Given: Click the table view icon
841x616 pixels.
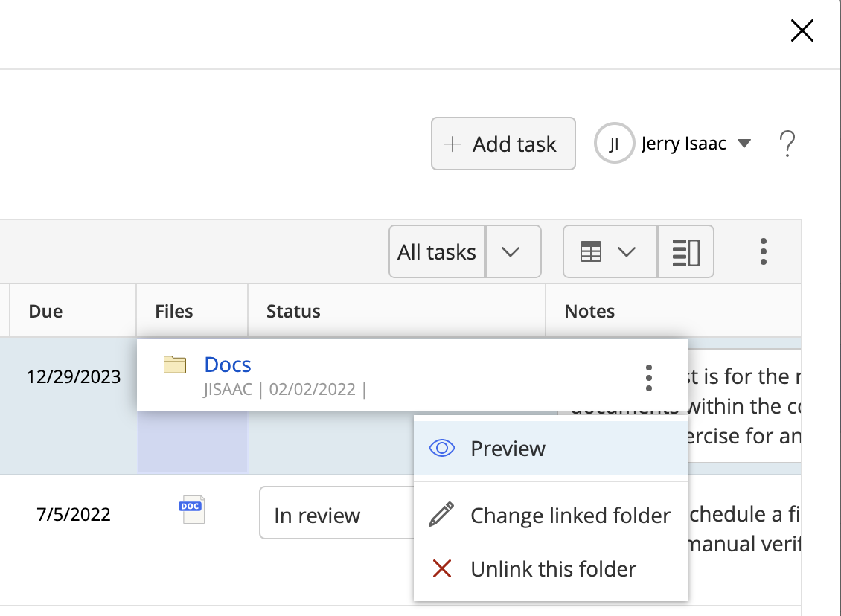Looking at the screenshot, I should pos(590,252).
